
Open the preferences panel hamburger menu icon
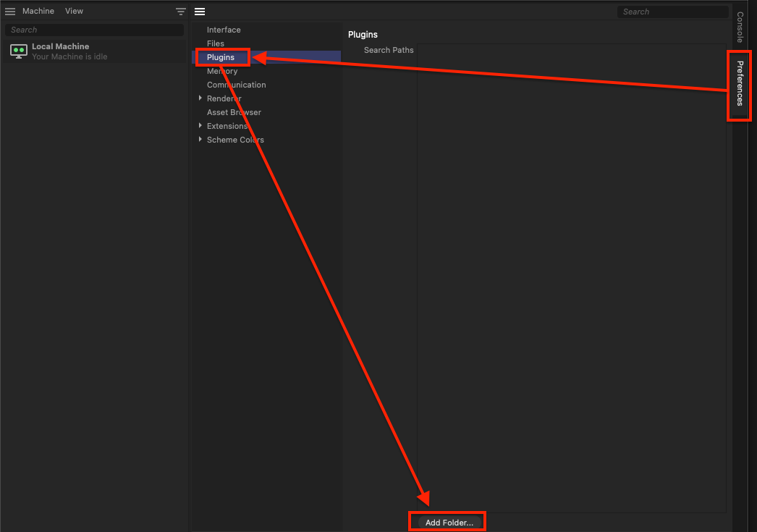[x=200, y=12]
